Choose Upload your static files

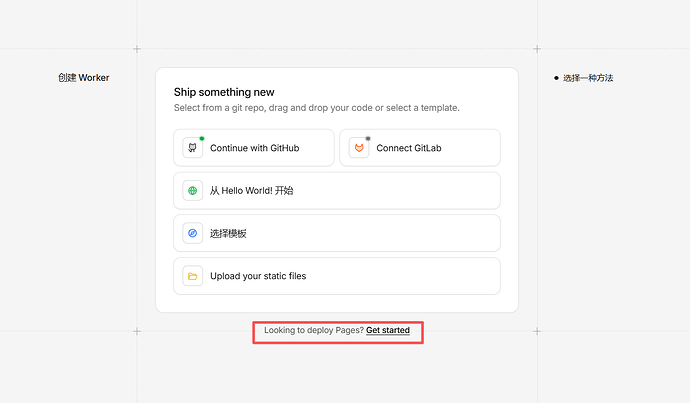point(337,276)
